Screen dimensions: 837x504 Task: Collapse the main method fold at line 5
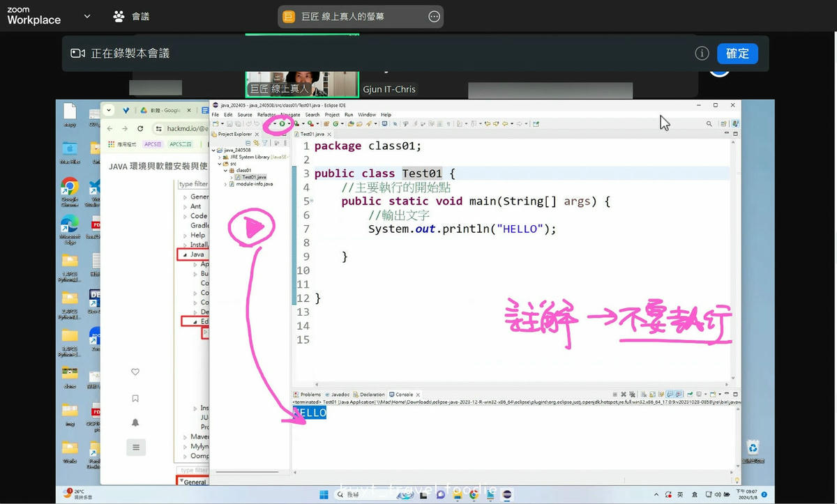(312, 201)
